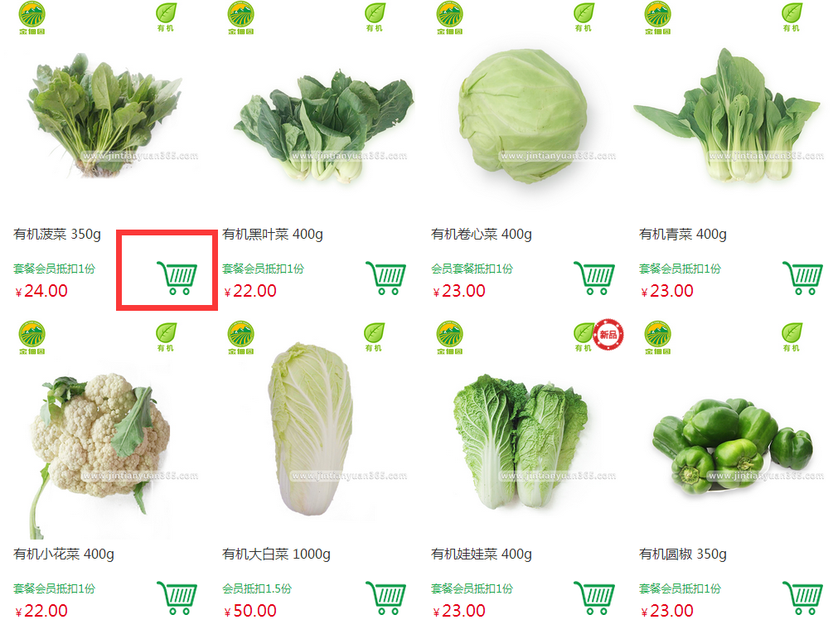
Task: Click the ¥50.00 price of 有机大白菜
Action: [x=250, y=610]
